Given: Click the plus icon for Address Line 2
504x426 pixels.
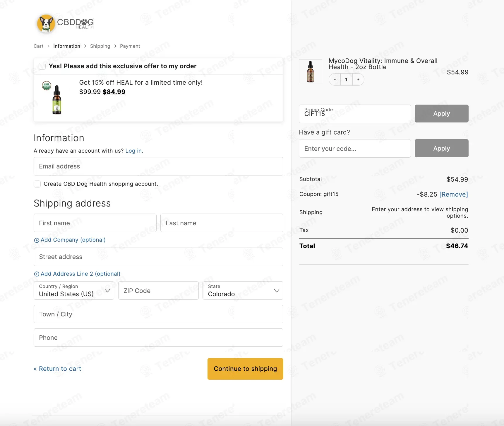Looking at the screenshot, I should tap(37, 274).
